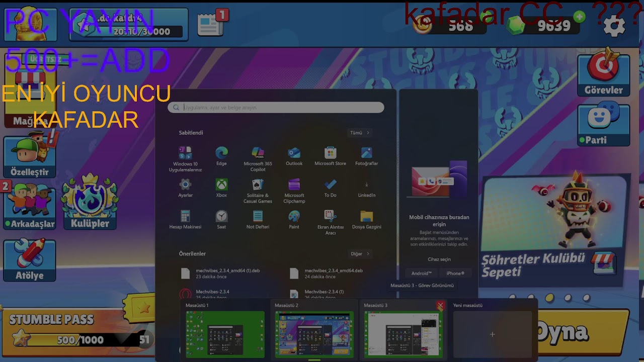
Task: Open Solitaire & Casual Games
Action: 258,191
